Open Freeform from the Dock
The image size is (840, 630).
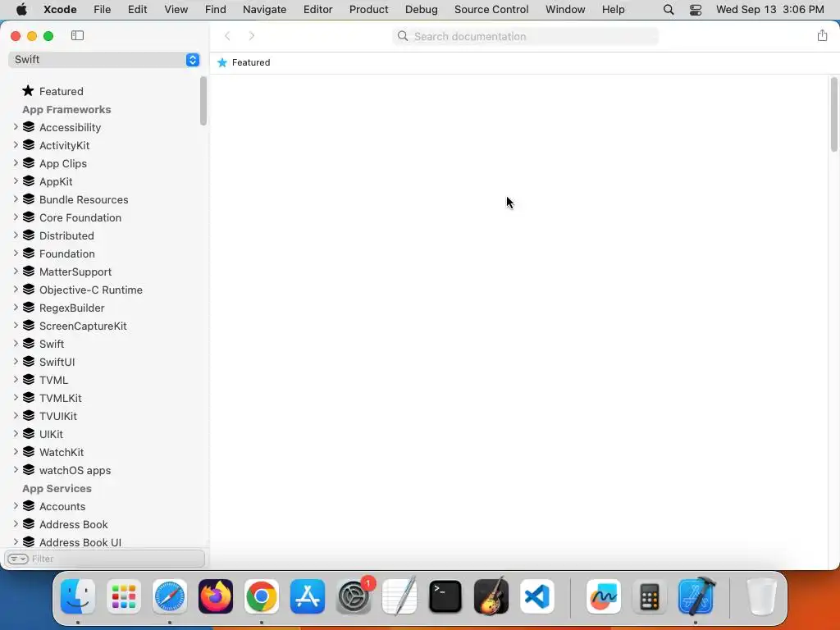604,596
